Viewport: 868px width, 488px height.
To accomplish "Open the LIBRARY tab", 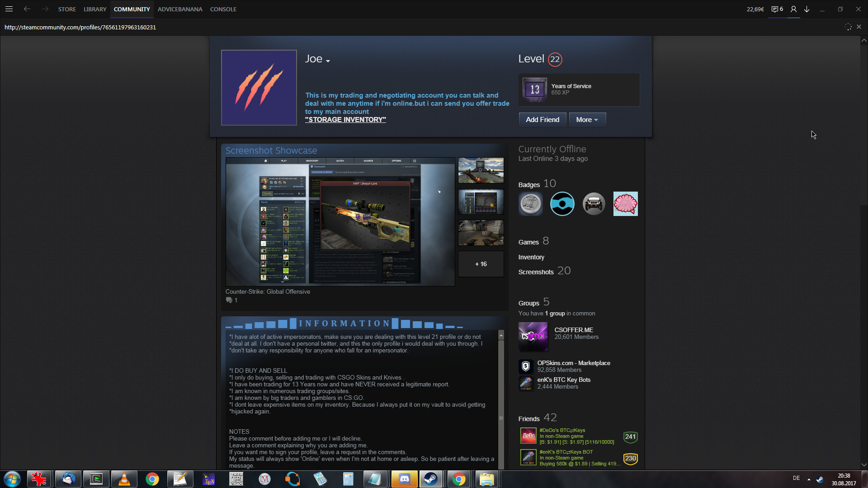I will [95, 9].
